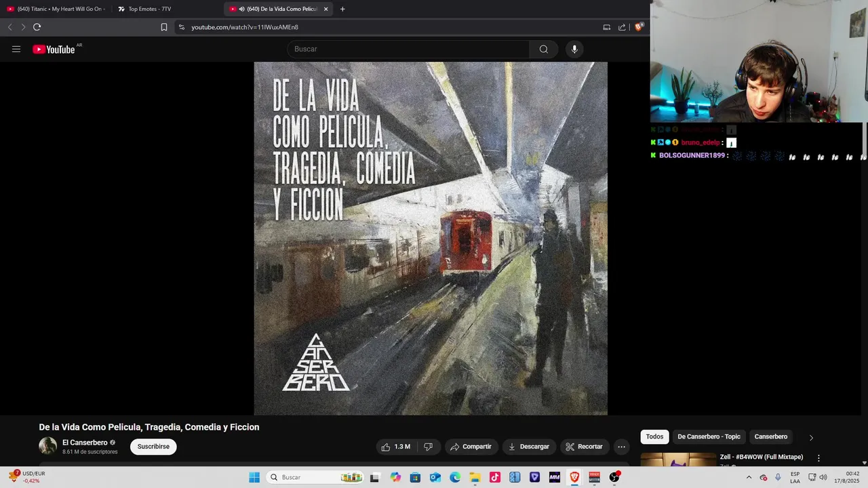The height and width of the screenshot is (488, 868).
Task: Show more filter chips with right arrow
Action: 811,437
